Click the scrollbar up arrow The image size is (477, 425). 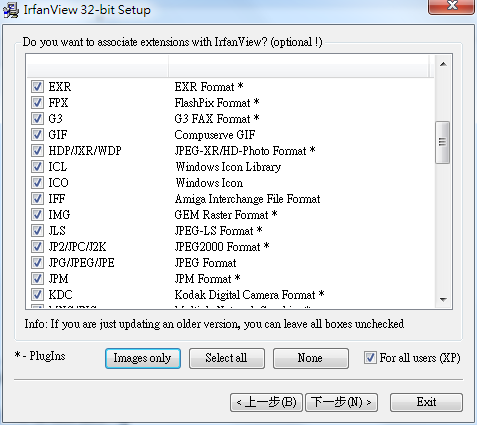pos(443,64)
